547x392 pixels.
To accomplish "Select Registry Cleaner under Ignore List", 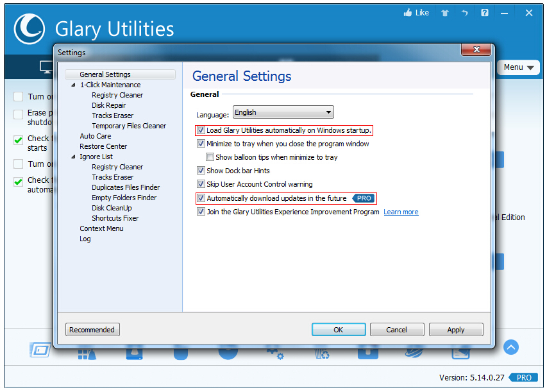I will pos(117,167).
